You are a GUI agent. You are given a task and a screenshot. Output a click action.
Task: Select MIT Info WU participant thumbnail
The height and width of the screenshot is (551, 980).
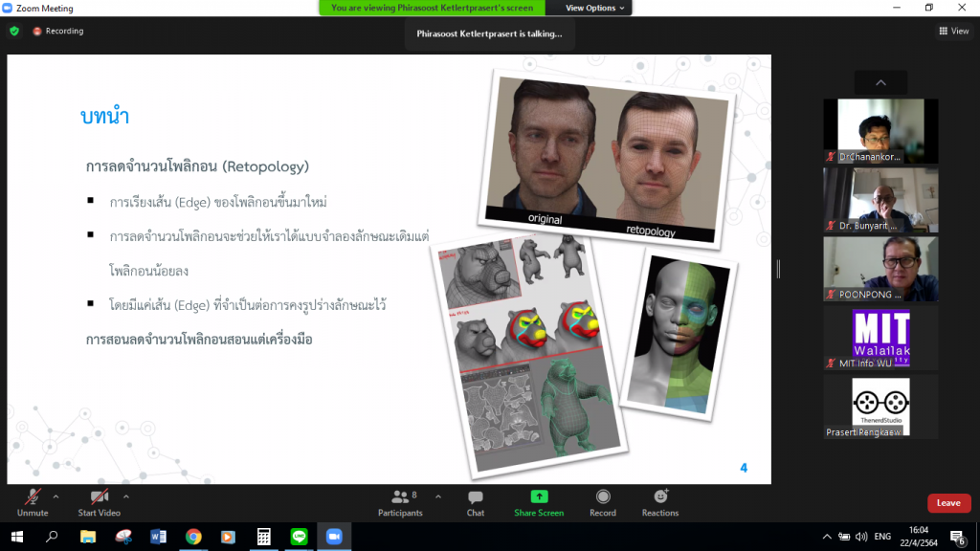click(x=880, y=339)
